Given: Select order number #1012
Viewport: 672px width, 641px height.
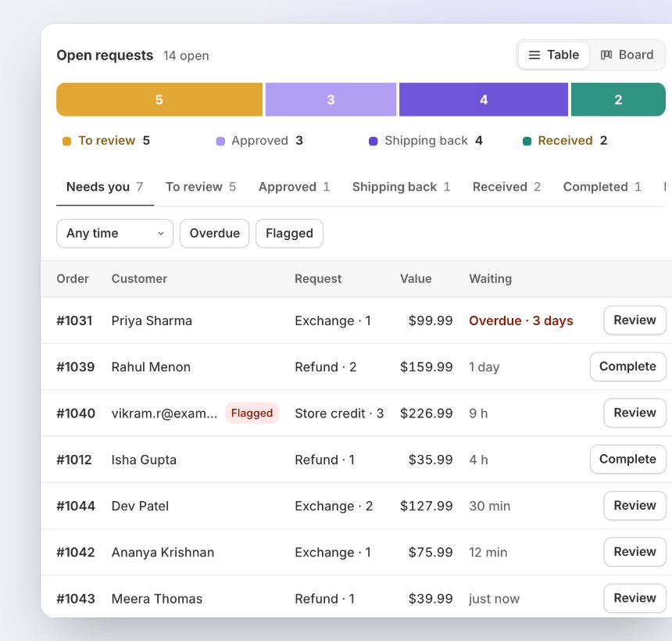Looking at the screenshot, I should (x=74, y=460).
